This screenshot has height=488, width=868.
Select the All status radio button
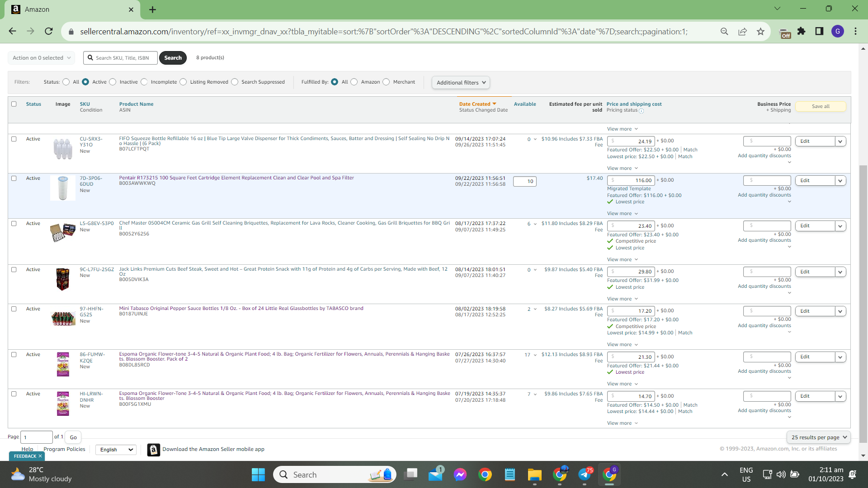[66, 82]
